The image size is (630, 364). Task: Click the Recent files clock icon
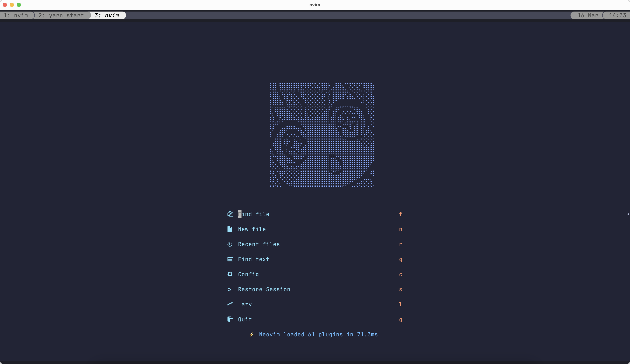pos(230,244)
